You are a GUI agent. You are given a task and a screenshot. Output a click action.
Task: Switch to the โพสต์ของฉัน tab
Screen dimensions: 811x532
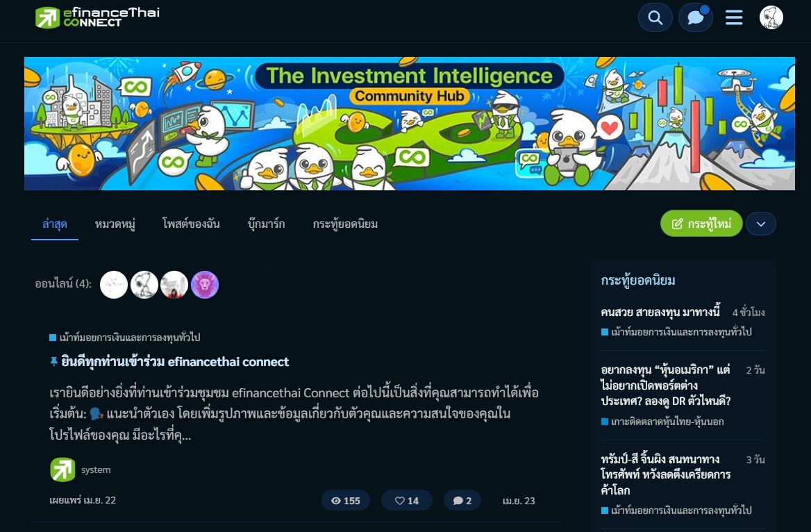click(191, 224)
